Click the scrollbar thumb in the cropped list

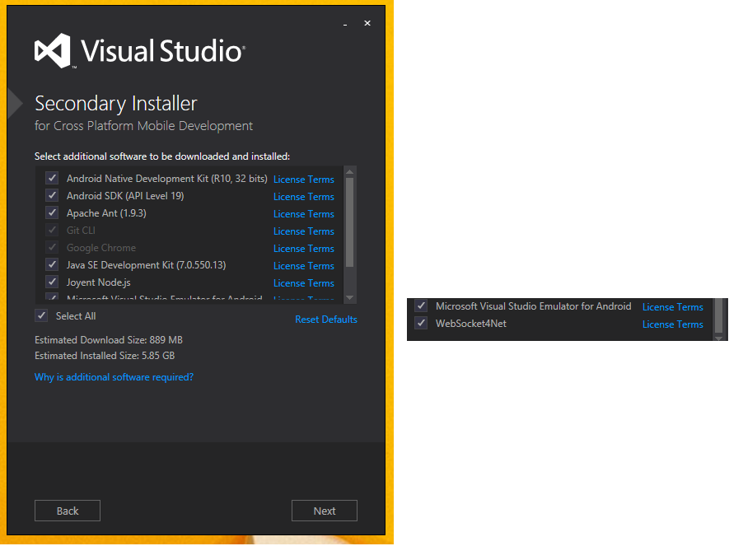[x=718, y=315]
